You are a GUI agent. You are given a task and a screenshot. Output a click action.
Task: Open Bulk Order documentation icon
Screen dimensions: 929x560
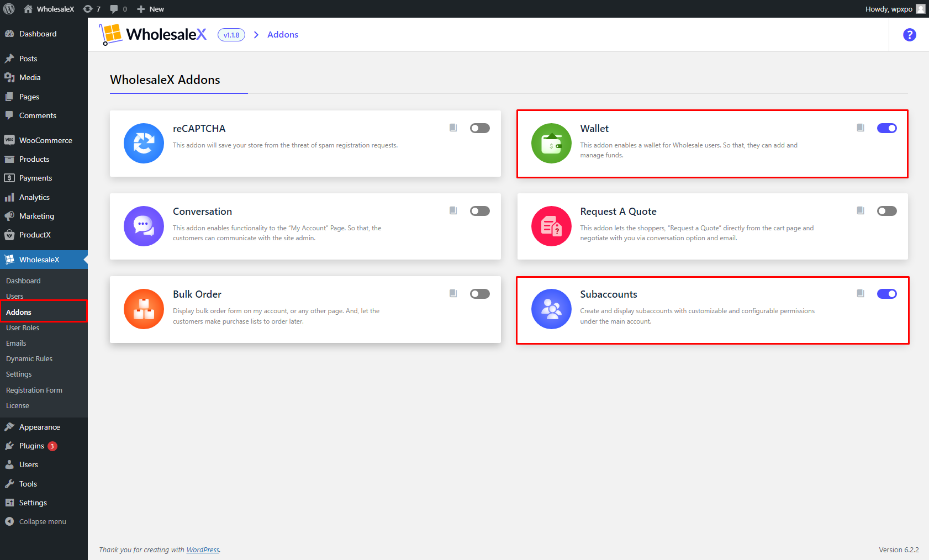click(x=453, y=293)
